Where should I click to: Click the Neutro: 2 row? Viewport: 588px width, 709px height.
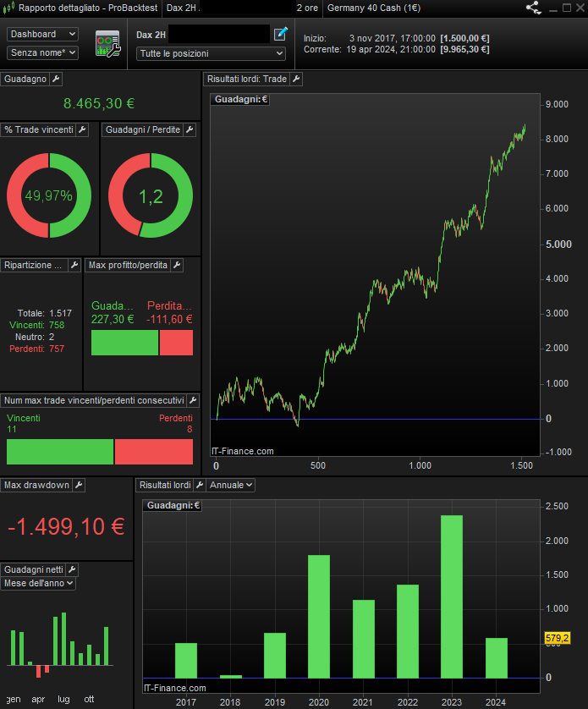point(35,337)
